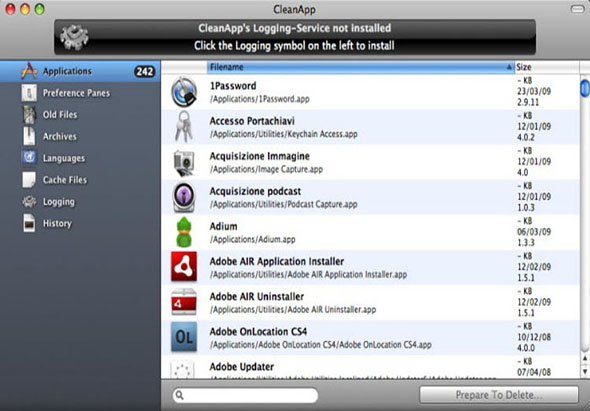Click the 06/03/09 date for Adium
The image size is (590, 411).
coord(534,232)
